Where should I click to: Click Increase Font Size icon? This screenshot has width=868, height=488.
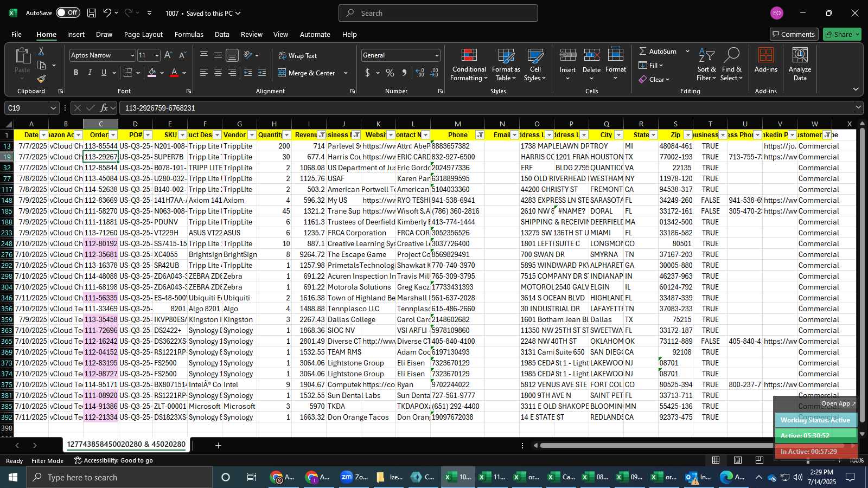click(168, 55)
